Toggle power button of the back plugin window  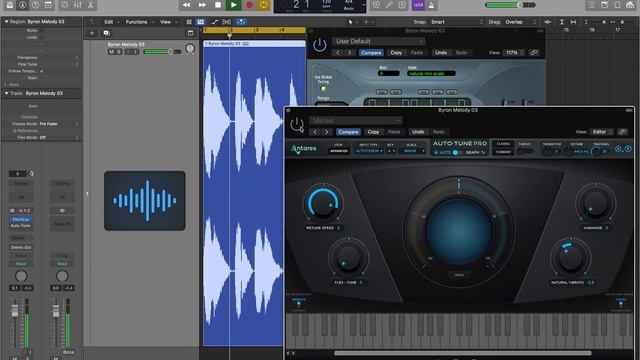coord(320,45)
